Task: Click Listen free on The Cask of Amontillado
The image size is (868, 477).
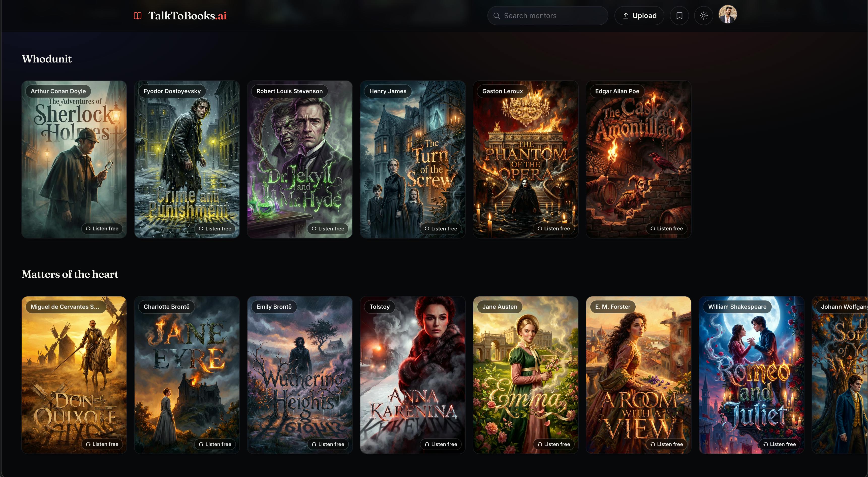Action: (x=666, y=229)
